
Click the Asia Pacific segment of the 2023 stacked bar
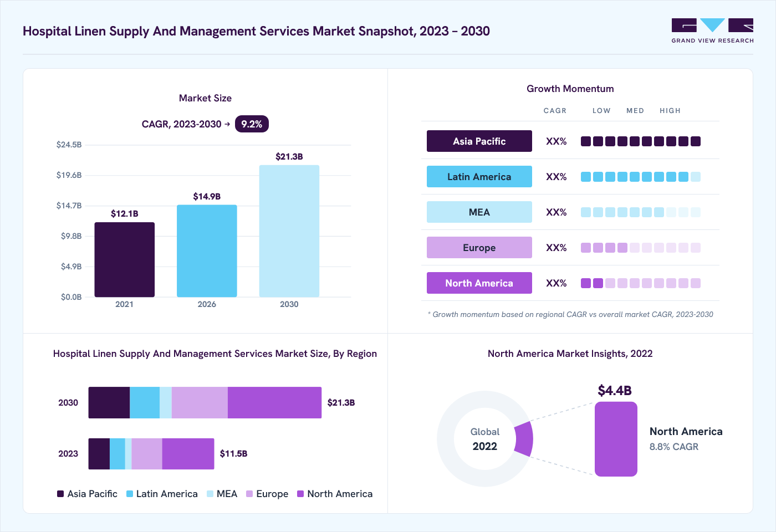[x=99, y=454]
